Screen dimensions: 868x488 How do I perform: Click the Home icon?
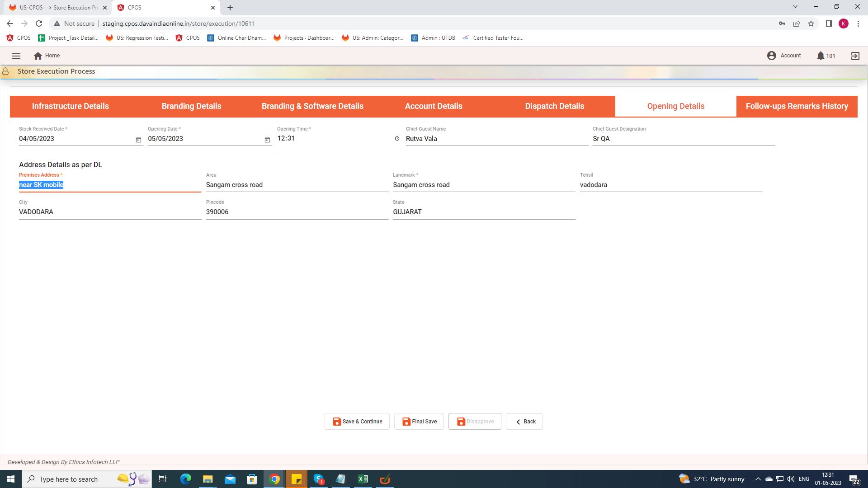pyautogui.click(x=38, y=56)
